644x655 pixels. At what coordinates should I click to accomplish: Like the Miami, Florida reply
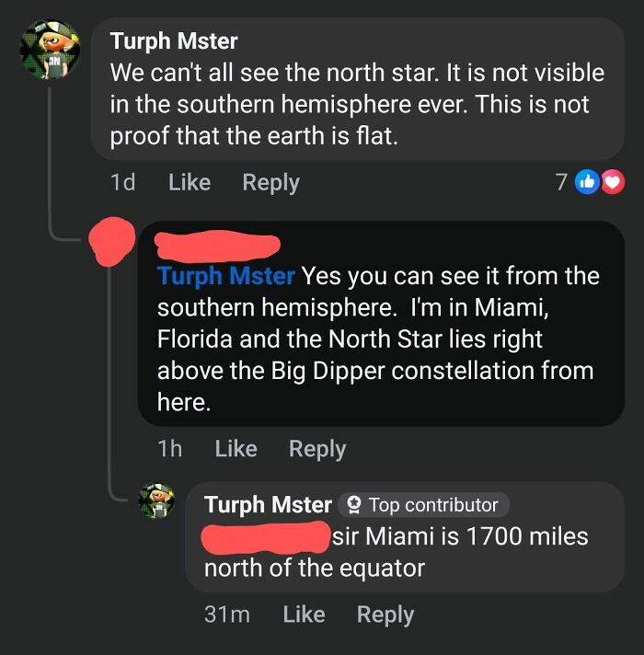[236, 448]
